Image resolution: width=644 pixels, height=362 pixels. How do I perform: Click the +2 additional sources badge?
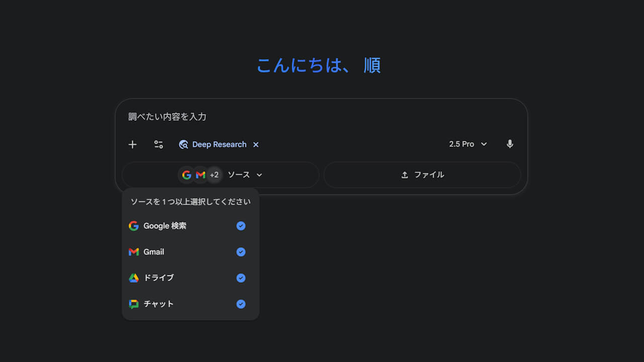(x=214, y=175)
